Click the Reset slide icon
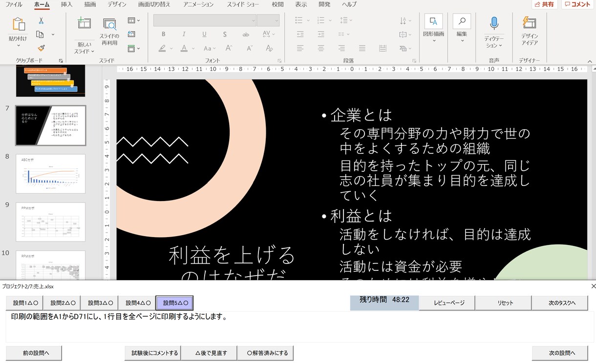 click(x=131, y=34)
